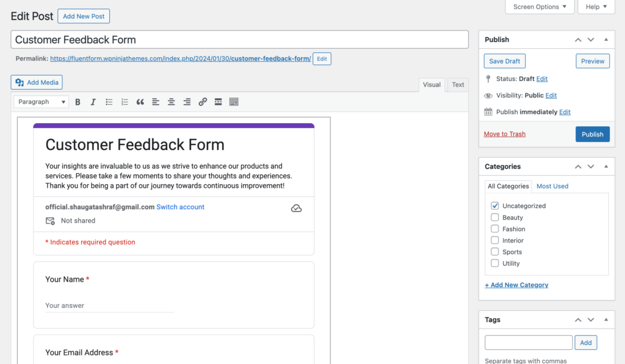Select the Most Used categories tab
The image size is (625, 364).
click(x=552, y=187)
